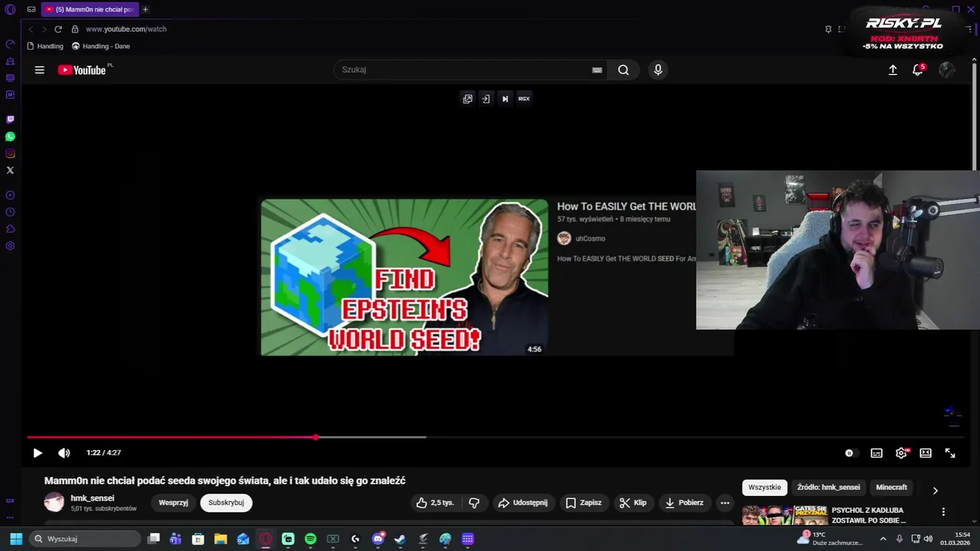
Task: Click the Wesprzyj button
Action: 174,503
